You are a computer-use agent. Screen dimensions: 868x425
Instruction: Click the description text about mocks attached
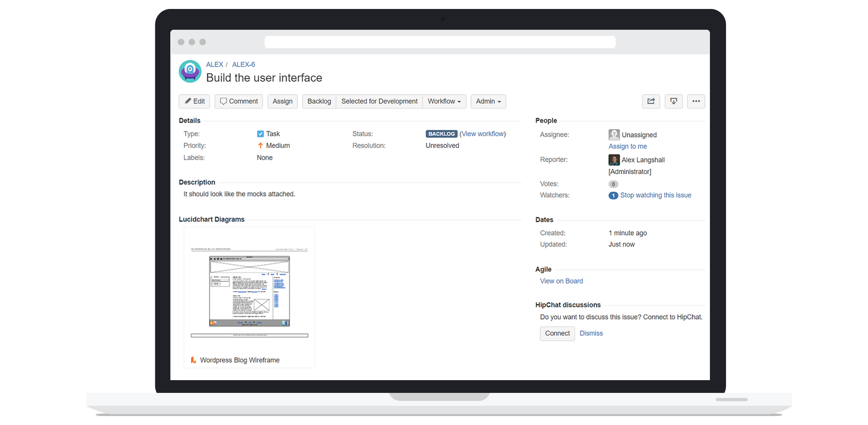pyautogui.click(x=239, y=194)
